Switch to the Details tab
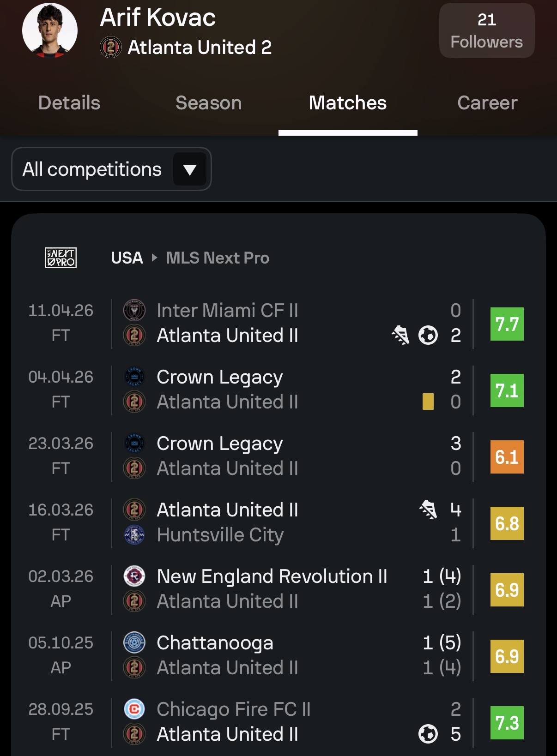 (69, 103)
